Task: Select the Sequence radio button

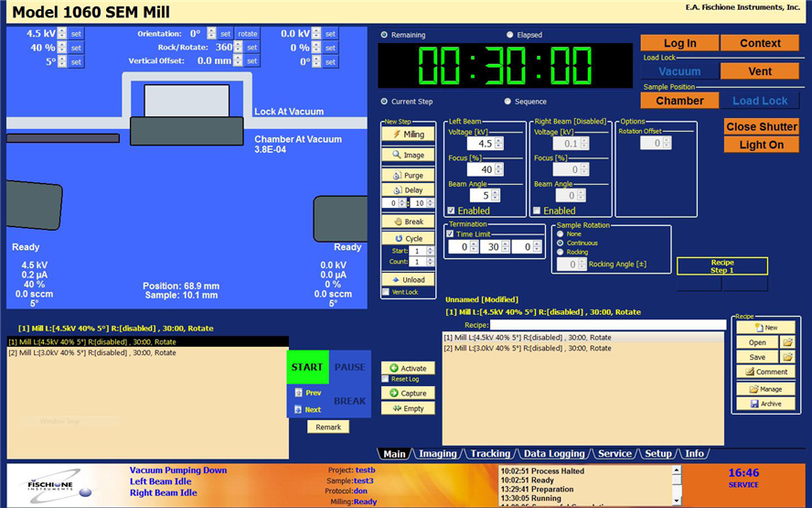Action: (x=507, y=102)
